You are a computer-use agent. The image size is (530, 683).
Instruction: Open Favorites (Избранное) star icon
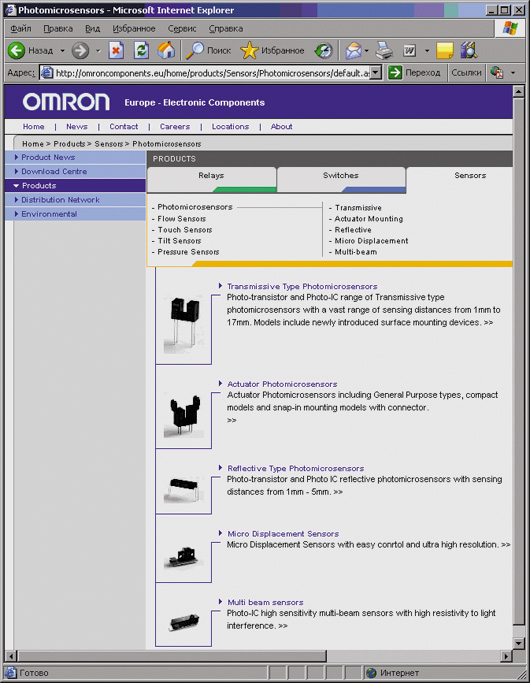tap(249, 51)
